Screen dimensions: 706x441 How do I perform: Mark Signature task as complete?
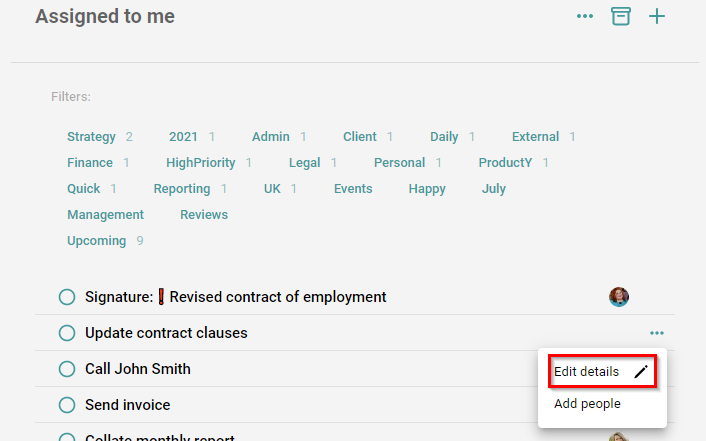pos(67,297)
